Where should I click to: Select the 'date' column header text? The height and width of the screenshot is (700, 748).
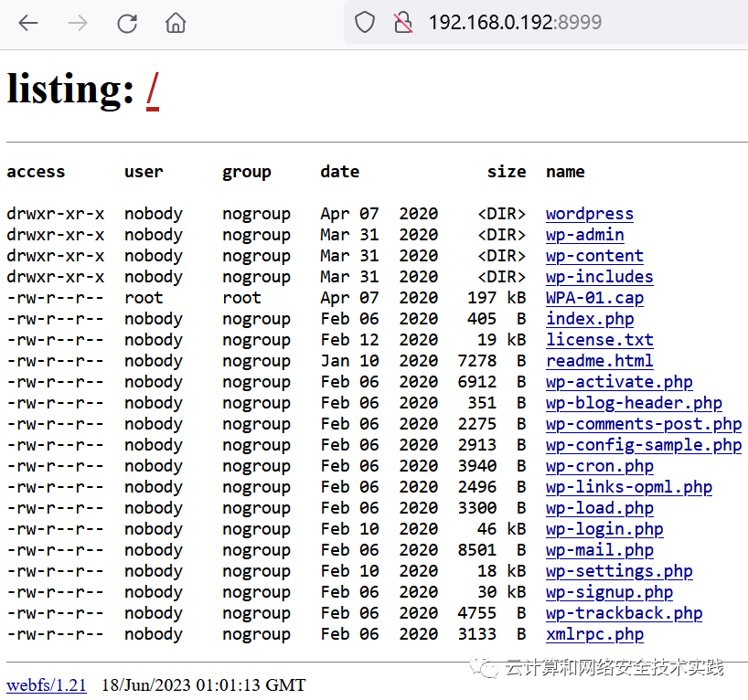339,172
